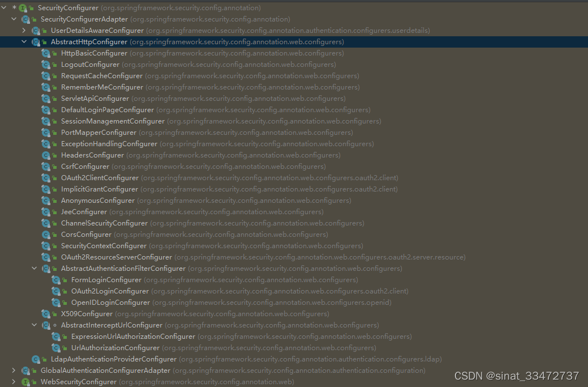This screenshot has height=387, width=588.
Task: Select the RememberMeConfigurer tree item
Action: (x=102, y=87)
